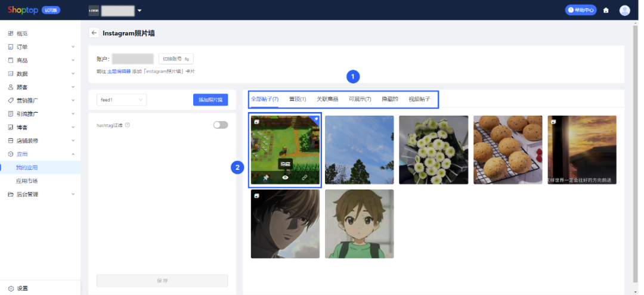
Task: Expand the 数据 menu chevron
Action: tap(73, 74)
